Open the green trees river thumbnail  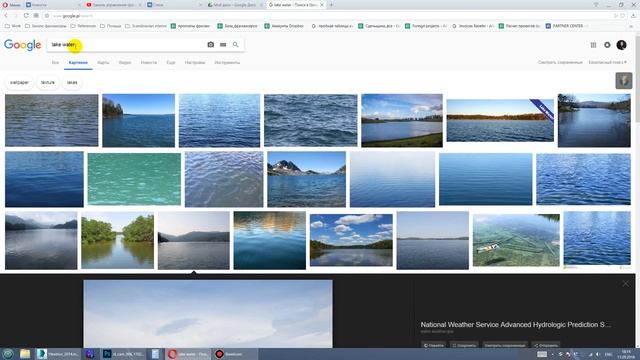pos(118,240)
